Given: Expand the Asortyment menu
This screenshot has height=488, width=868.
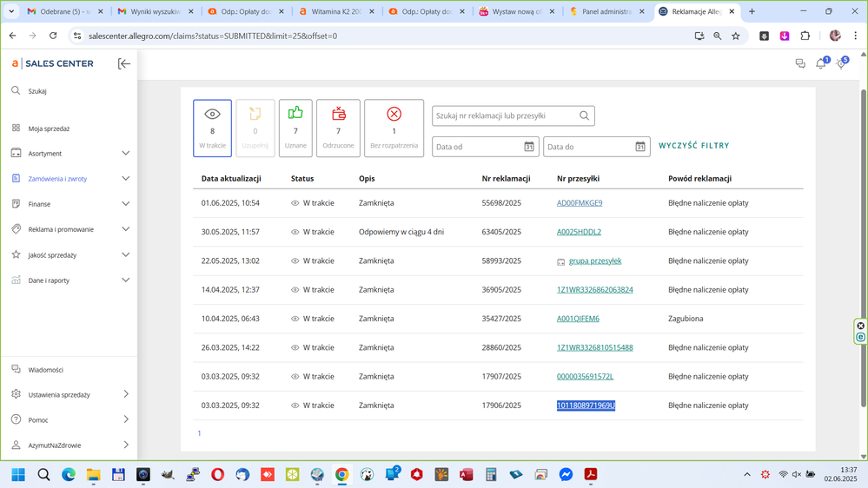Looking at the screenshot, I should [126, 154].
